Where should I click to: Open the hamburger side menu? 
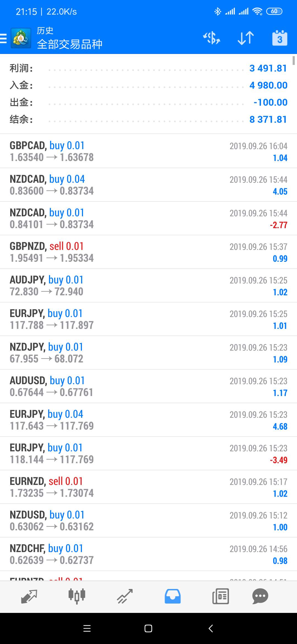coord(4,38)
